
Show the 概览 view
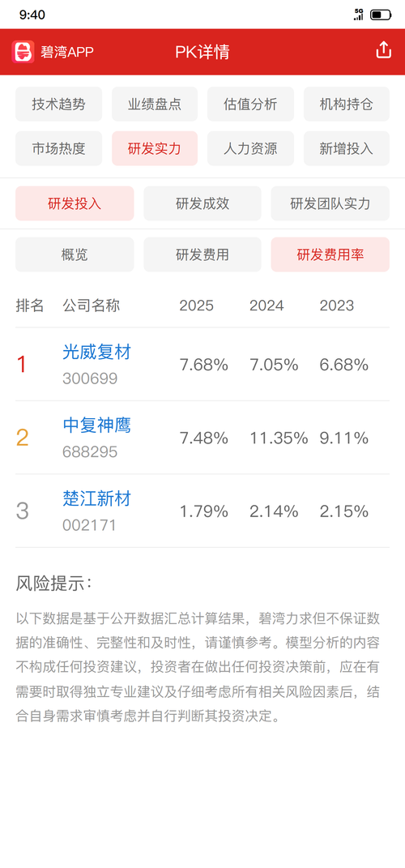pyautogui.click(x=75, y=254)
